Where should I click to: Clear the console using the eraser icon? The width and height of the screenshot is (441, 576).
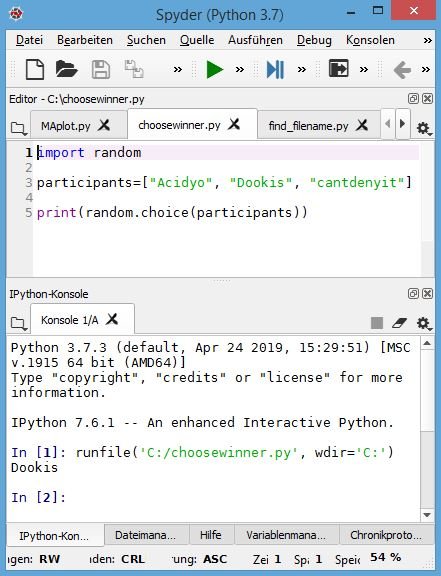click(399, 323)
